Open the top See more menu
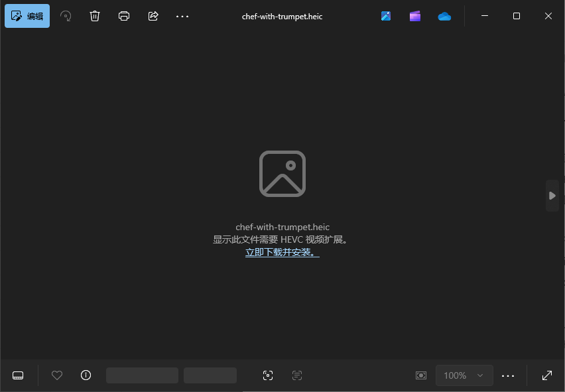565x392 pixels. (x=182, y=16)
